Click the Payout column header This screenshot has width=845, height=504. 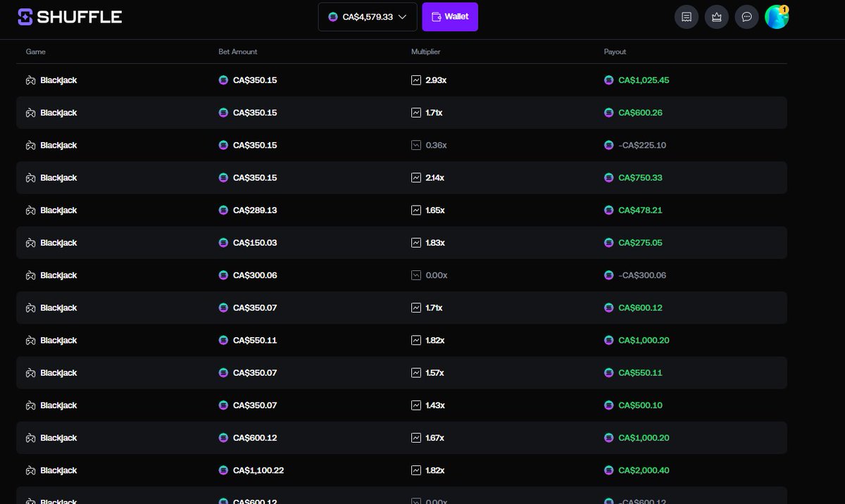[x=615, y=52]
